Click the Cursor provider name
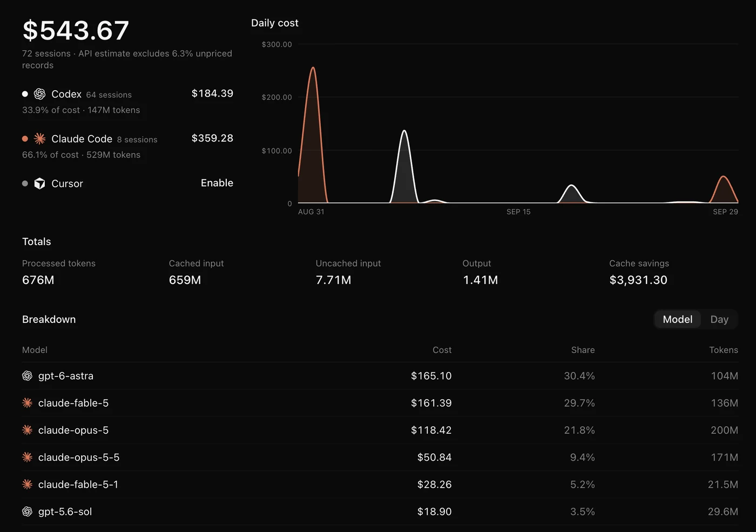Image resolution: width=756 pixels, height=532 pixels. (x=67, y=184)
